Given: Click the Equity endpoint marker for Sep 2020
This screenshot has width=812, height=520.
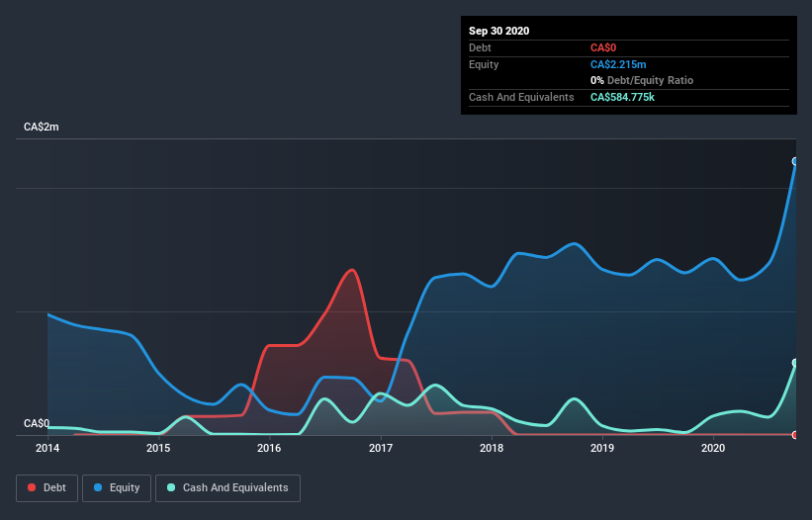Looking at the screenshot, I should (795, 161).
